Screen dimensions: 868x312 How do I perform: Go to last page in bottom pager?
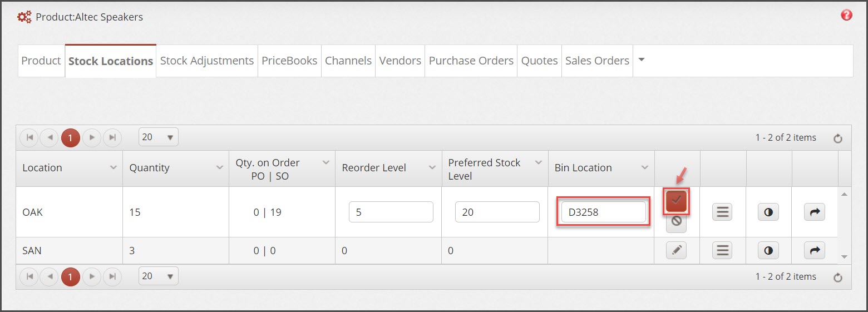pyautogui.click(x=112, y=276)
